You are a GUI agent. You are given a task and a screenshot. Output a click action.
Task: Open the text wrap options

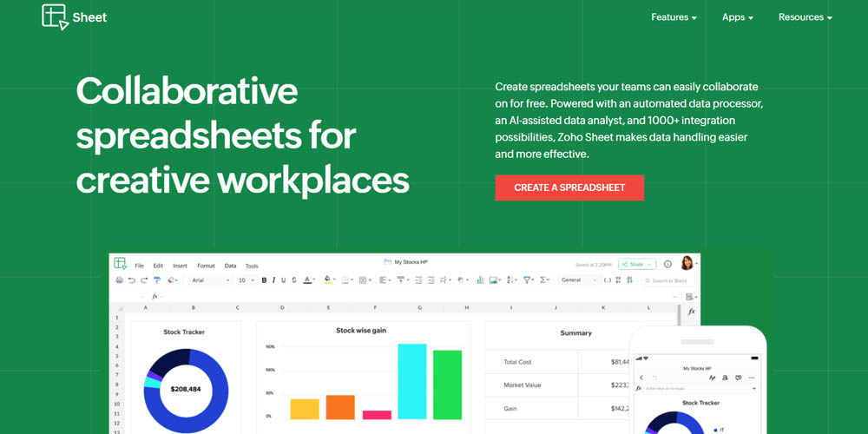[445, 280]
